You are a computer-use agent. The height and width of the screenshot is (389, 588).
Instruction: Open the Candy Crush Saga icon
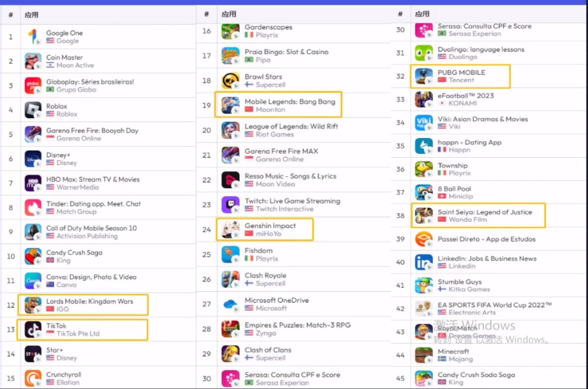pos(33,256)
